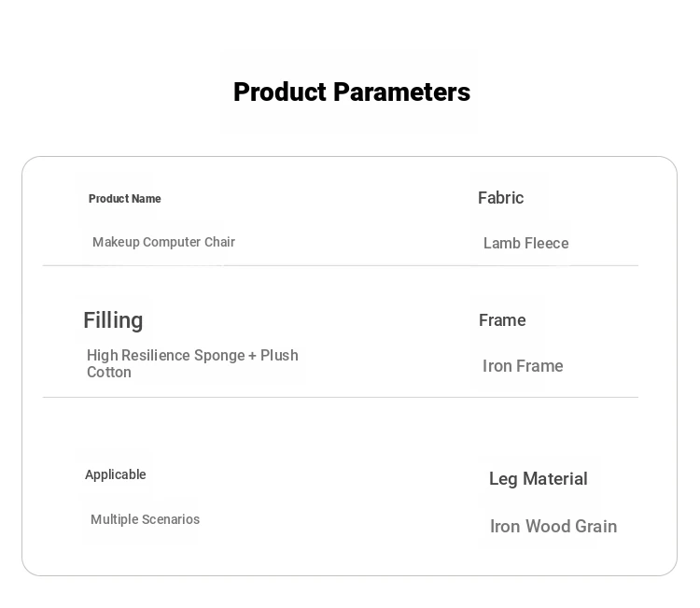Click the word Fleece in fabric value

[x=547, y=243]
